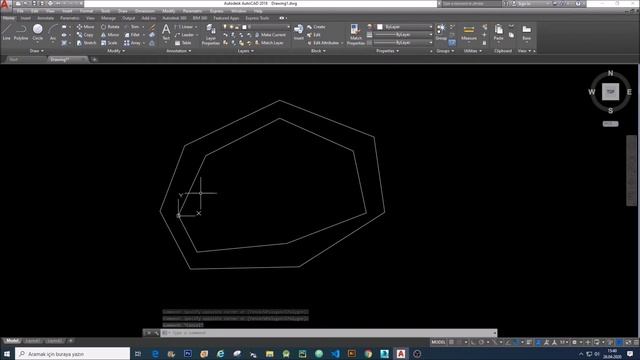Expand the Properties panel
Viewport: 640px width, 360px height.
tap(387, 51)
